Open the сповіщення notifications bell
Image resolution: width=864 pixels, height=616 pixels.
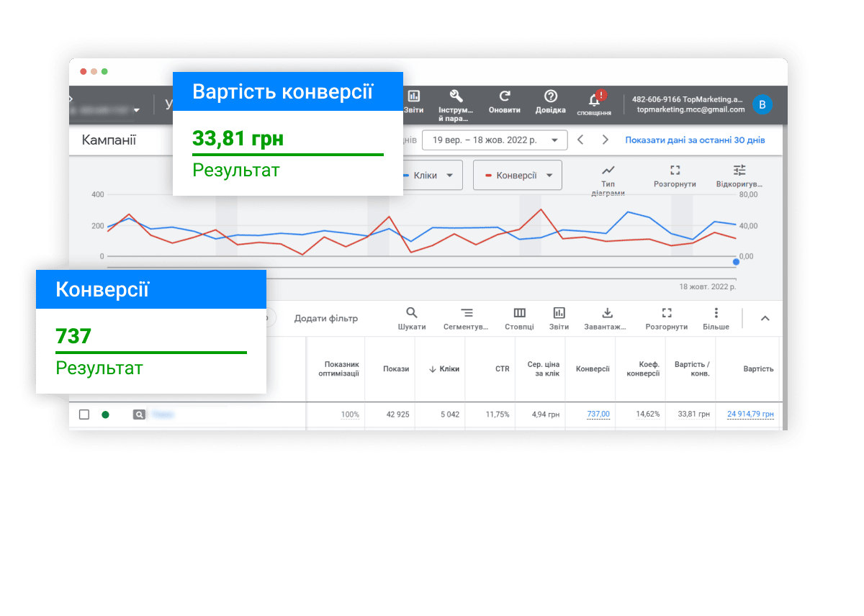pos(595,99)
